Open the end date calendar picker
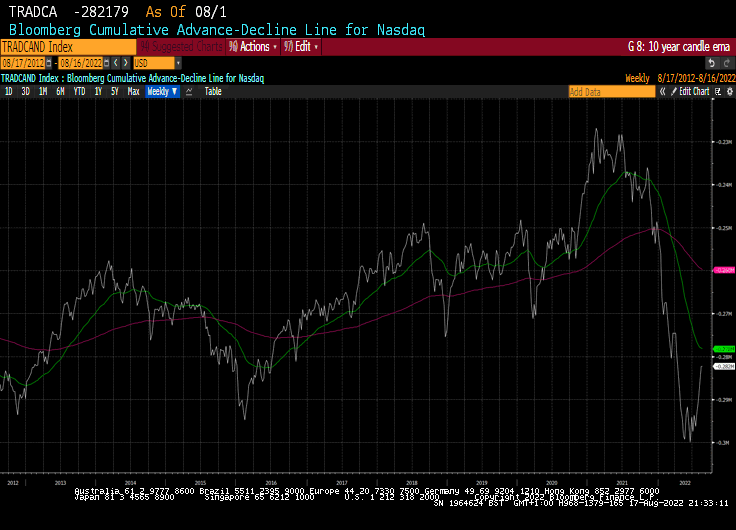Image resolution: width=736 pixels, height=530 pixels. [107, 63]
